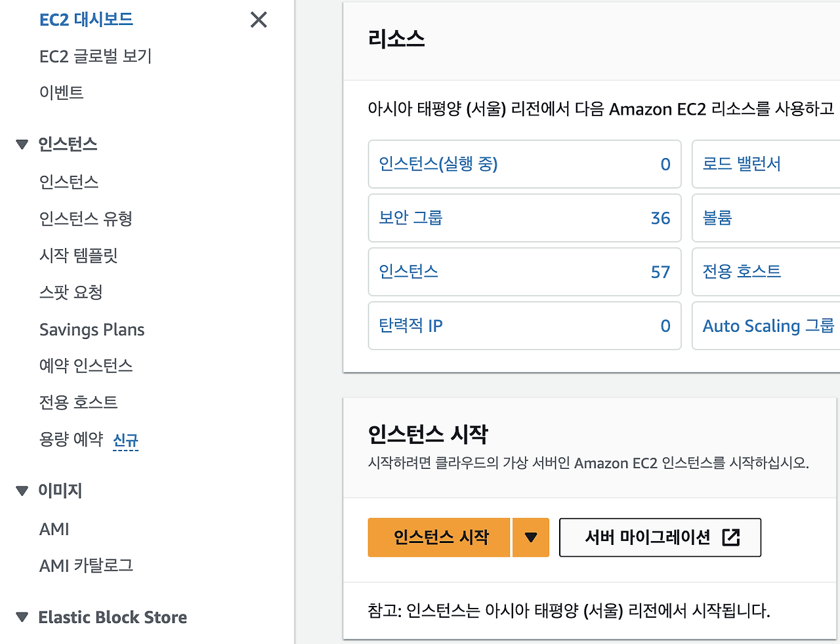
Task: Close the EC2 navigation sidebar
Action: click(259, 20)
